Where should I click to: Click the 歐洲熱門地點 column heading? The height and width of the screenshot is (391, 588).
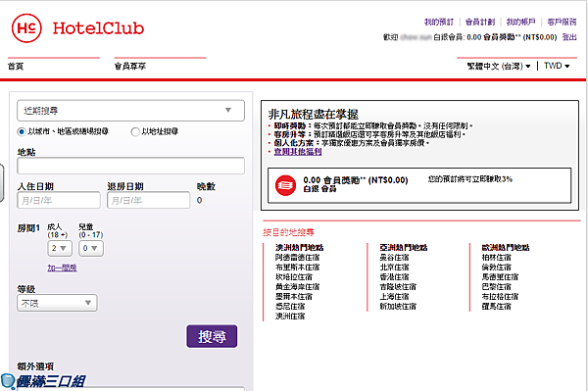tap(506, 247)
